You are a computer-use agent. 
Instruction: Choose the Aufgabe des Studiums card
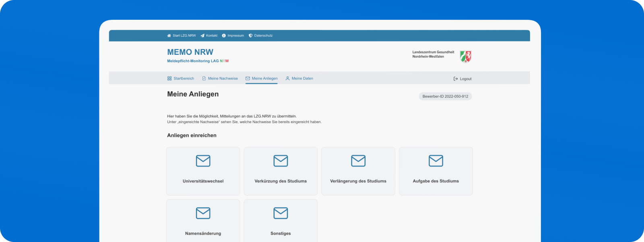436,171
